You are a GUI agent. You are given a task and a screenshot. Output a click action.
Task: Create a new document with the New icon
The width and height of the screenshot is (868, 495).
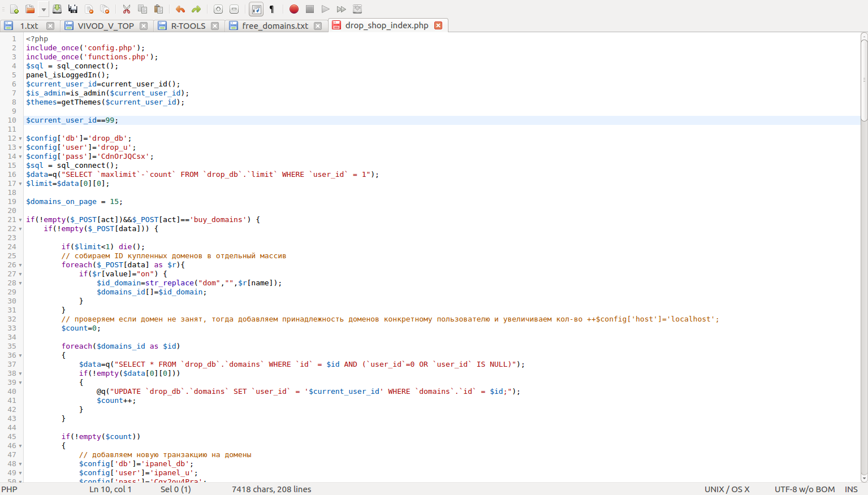tap(15, 9)
